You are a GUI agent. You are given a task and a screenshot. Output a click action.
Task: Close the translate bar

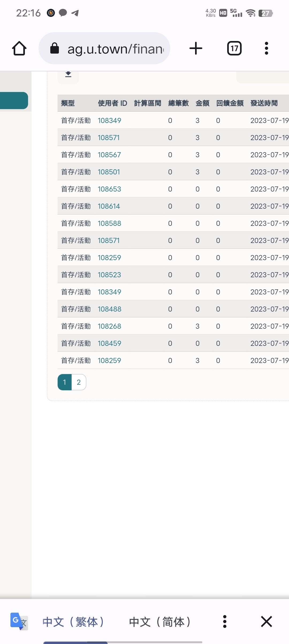266,621
